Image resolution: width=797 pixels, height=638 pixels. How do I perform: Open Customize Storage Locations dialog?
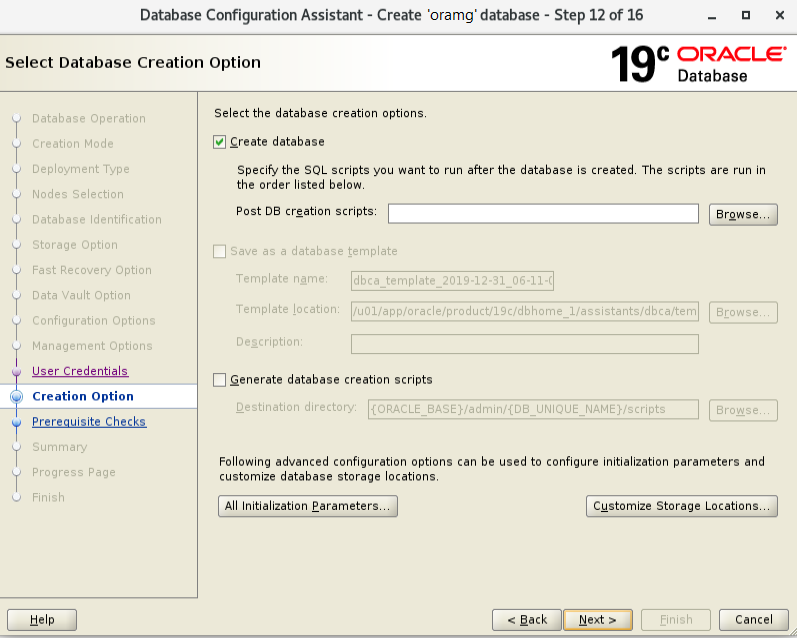pyautogui.click(x=682, y=506)
